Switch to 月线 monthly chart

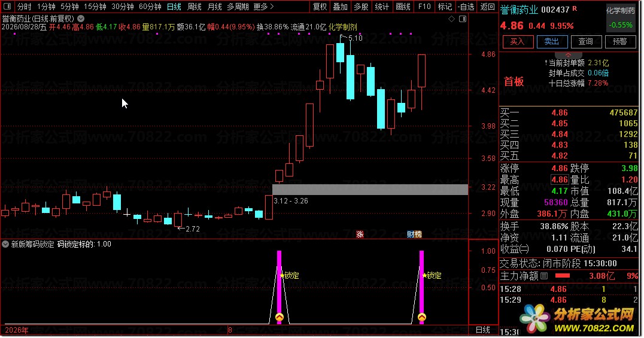pyautogui.click(x=214, y=7)
